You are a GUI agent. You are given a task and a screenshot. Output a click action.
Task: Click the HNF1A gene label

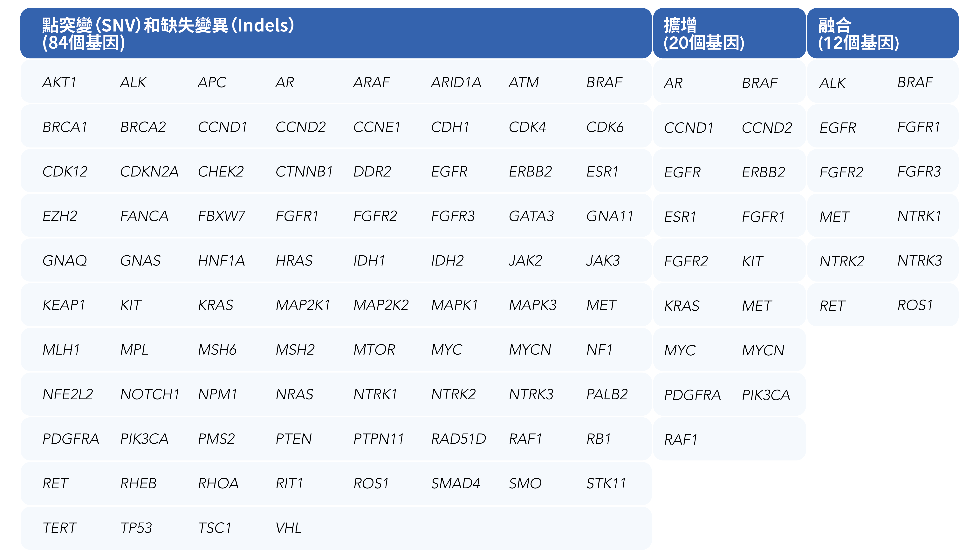click(221, 261)
